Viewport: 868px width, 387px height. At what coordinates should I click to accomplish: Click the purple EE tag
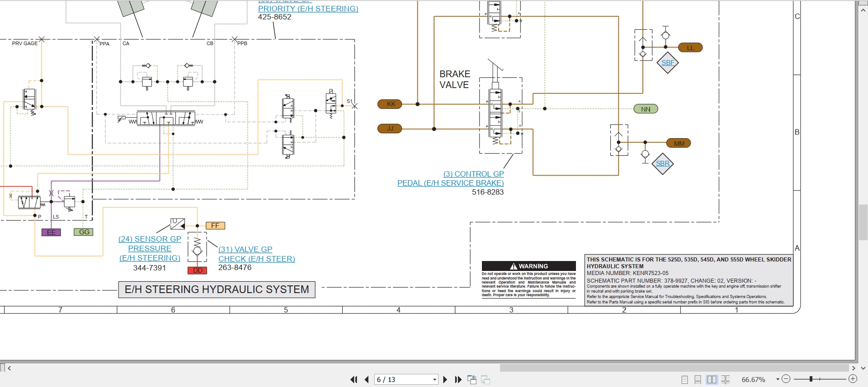[51, 232]
